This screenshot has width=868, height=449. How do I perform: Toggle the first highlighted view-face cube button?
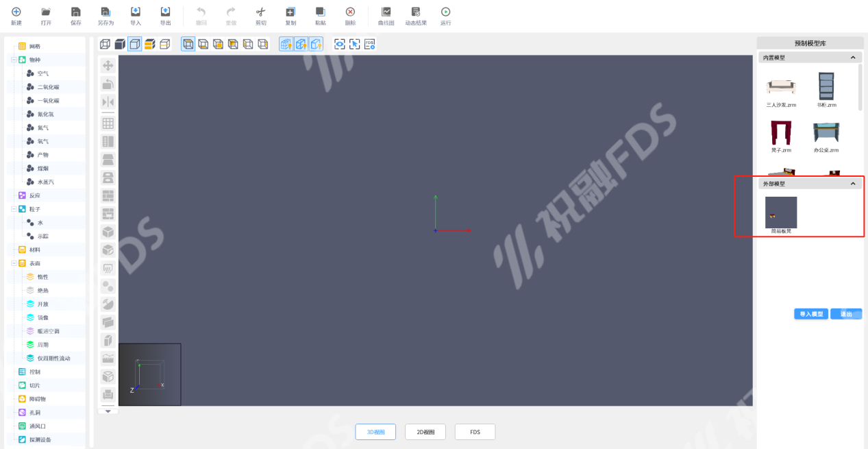click(188, 44)
